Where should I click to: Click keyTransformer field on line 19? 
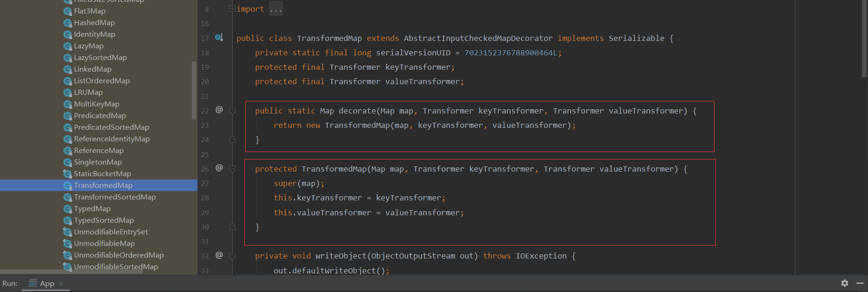418,67
